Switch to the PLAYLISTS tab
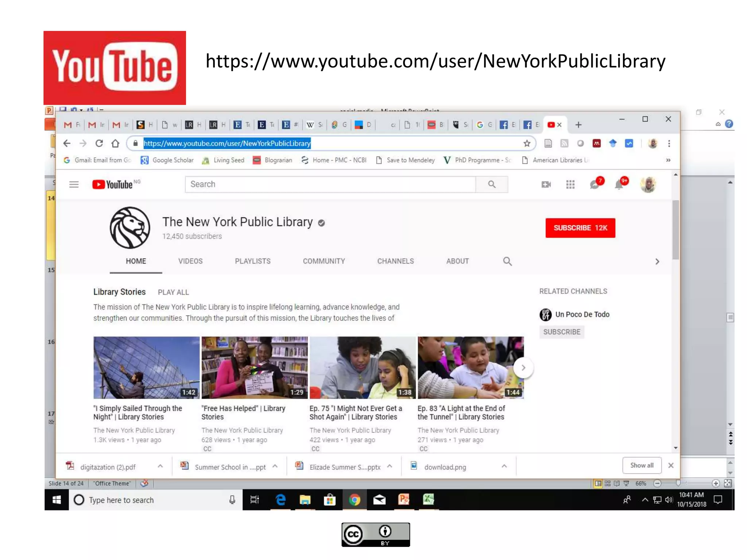The width and height of the screenshot is (747, 560). [253, 261]
